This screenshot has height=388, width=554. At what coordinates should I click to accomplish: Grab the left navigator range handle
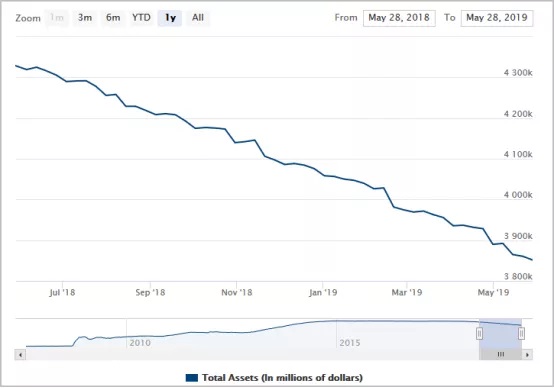pos(479,333)
